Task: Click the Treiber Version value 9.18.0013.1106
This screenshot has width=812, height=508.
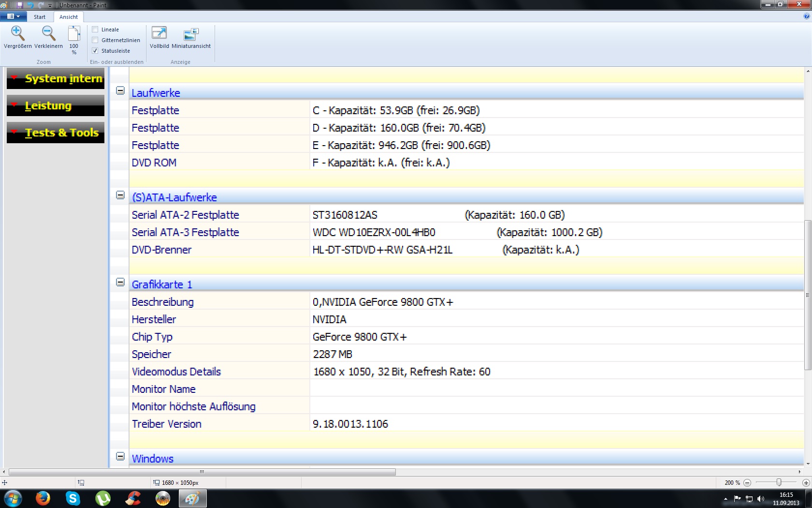Action: (350, 424)
